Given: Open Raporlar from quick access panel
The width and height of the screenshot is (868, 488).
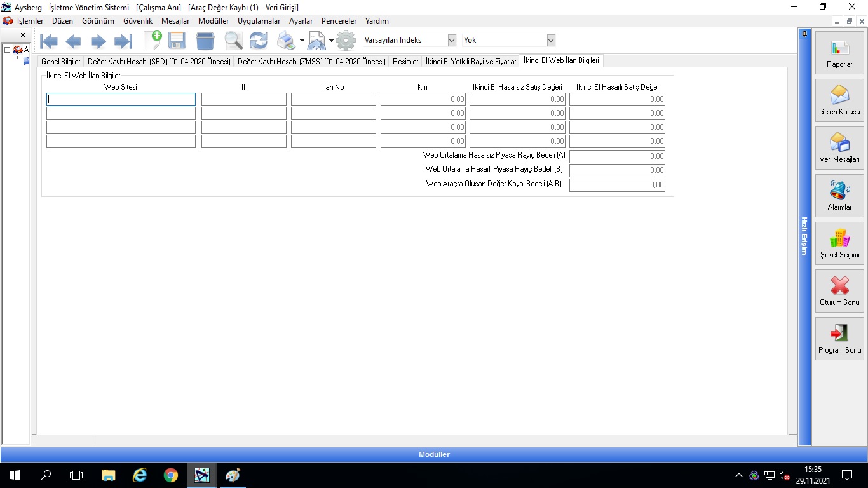Looking at the screenshot, I should (839, 53).
